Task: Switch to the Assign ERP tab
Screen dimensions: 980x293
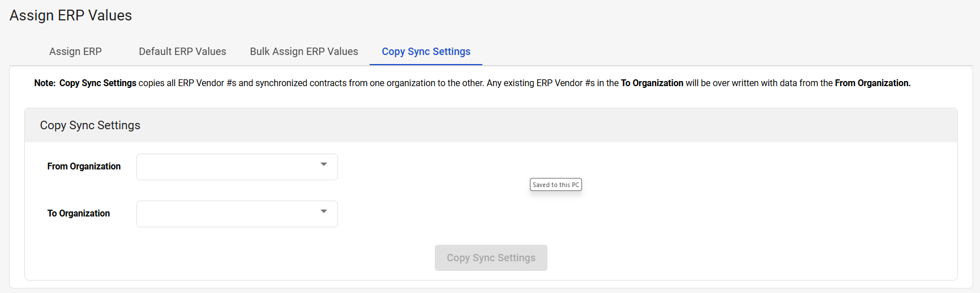Action: point(75,52)
